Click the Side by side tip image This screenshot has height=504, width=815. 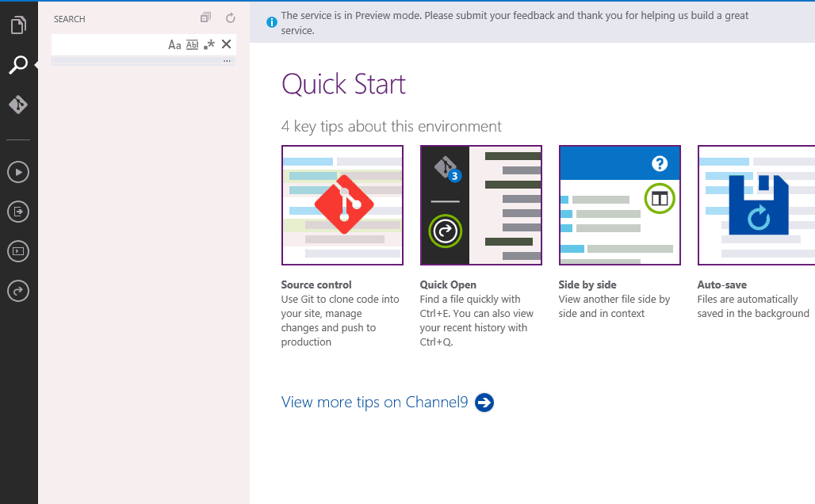[x=619, y=204]
